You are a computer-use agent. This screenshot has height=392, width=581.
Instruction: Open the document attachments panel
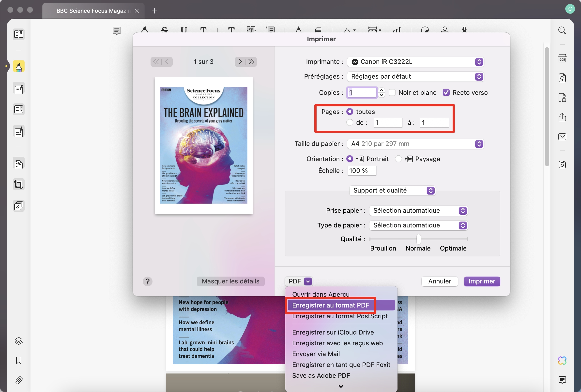coord(18,380)
